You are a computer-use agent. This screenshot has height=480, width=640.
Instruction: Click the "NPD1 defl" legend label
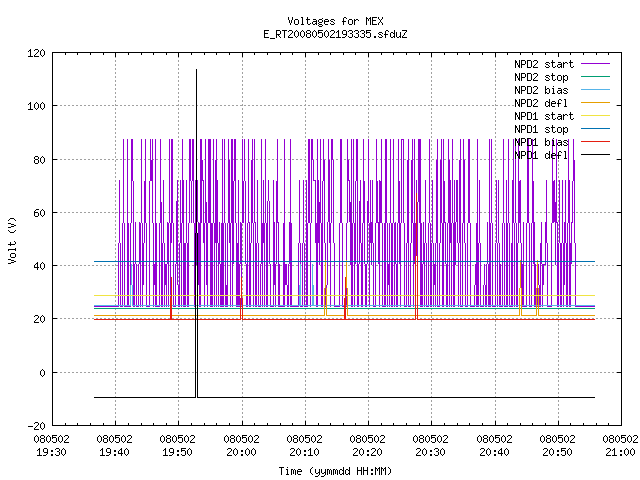click(541, 155)
